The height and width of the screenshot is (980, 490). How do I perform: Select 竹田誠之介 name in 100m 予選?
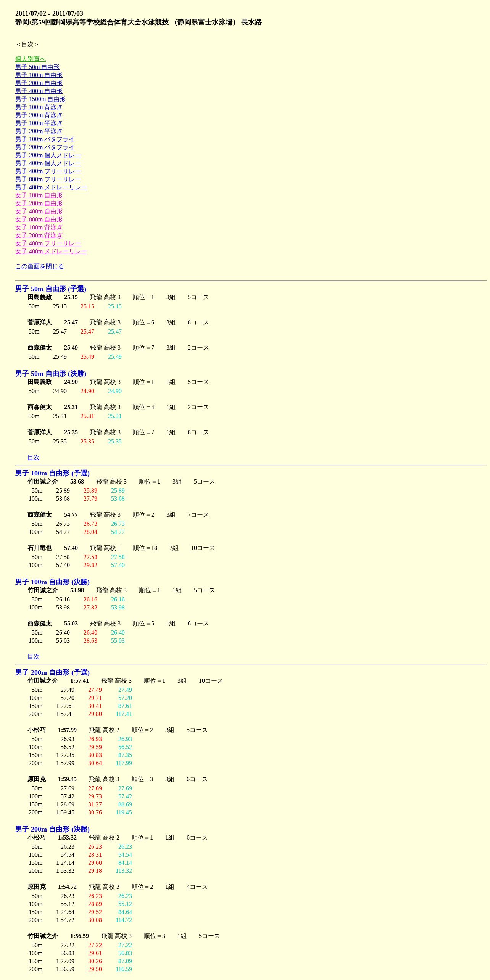[43, 482]
